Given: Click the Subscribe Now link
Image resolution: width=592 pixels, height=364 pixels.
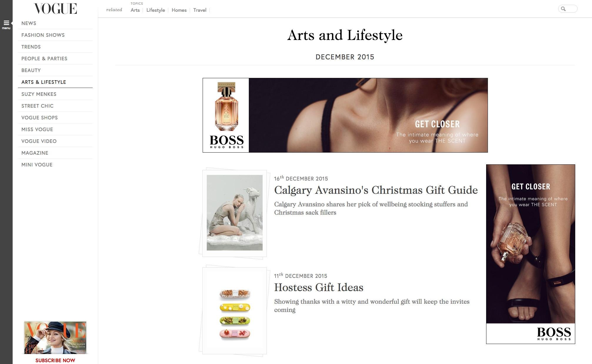Looking at the screenshot, I should pyautogui.click(x=55, y=360).
